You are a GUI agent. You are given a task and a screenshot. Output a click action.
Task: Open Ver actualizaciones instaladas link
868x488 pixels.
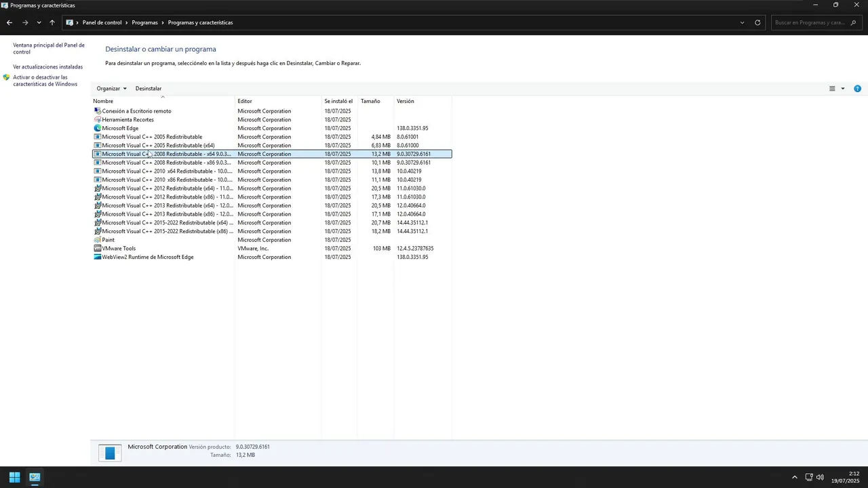pyautogui.click(x=47, y=66)
